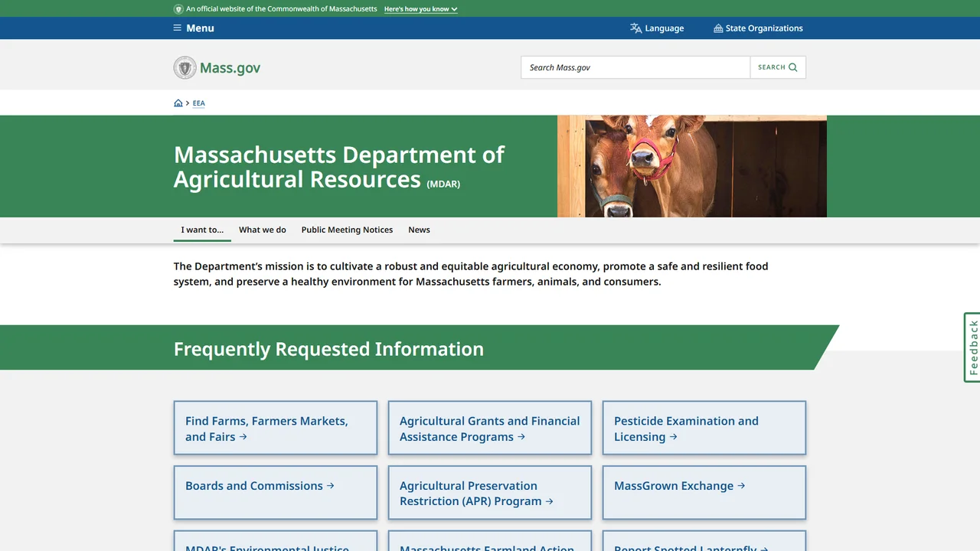
Task: Click the EEA breadcrumb link
Action: (199, 103)
